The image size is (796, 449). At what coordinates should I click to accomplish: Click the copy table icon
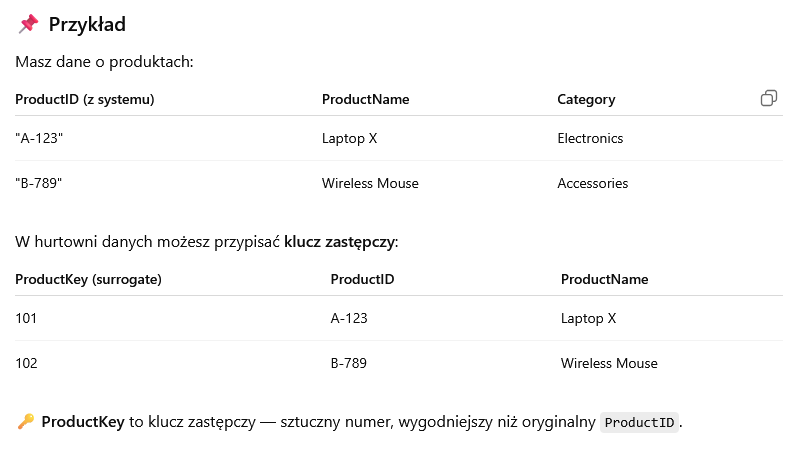point(769,98)
